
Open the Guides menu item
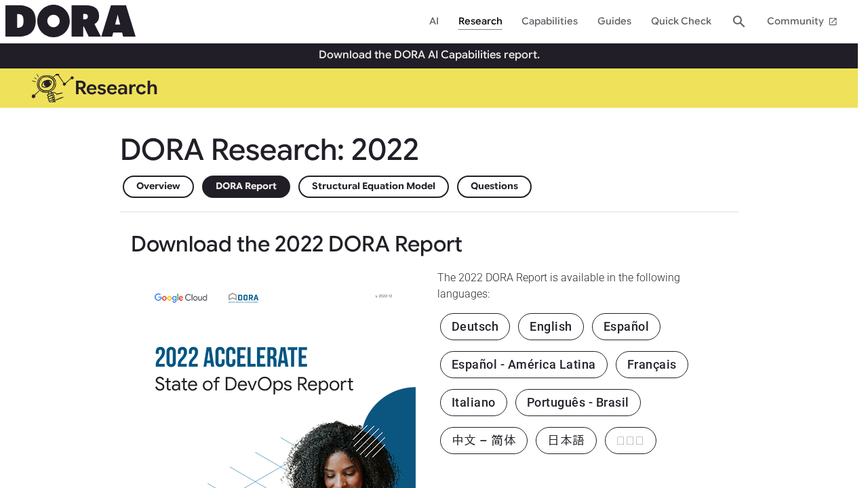pos(614,20)
